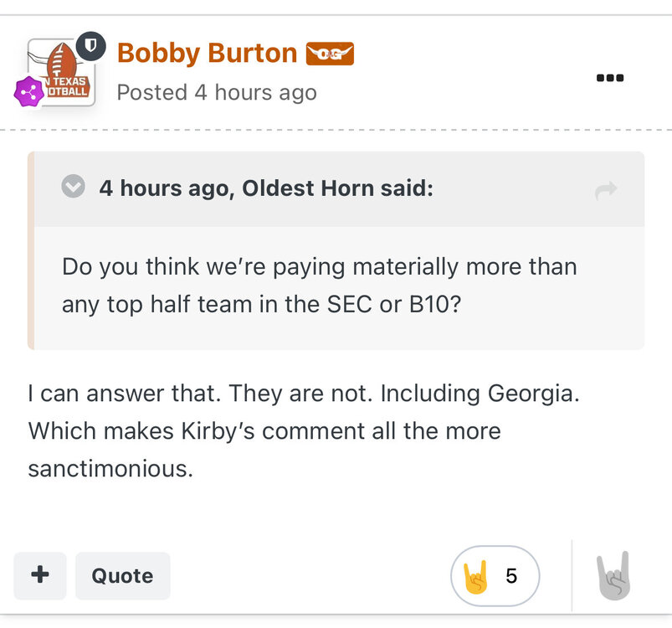The image size is (672, 628).
Task: Click the word "sanctimonious" in the reply
Action: [x=110, y=468]
